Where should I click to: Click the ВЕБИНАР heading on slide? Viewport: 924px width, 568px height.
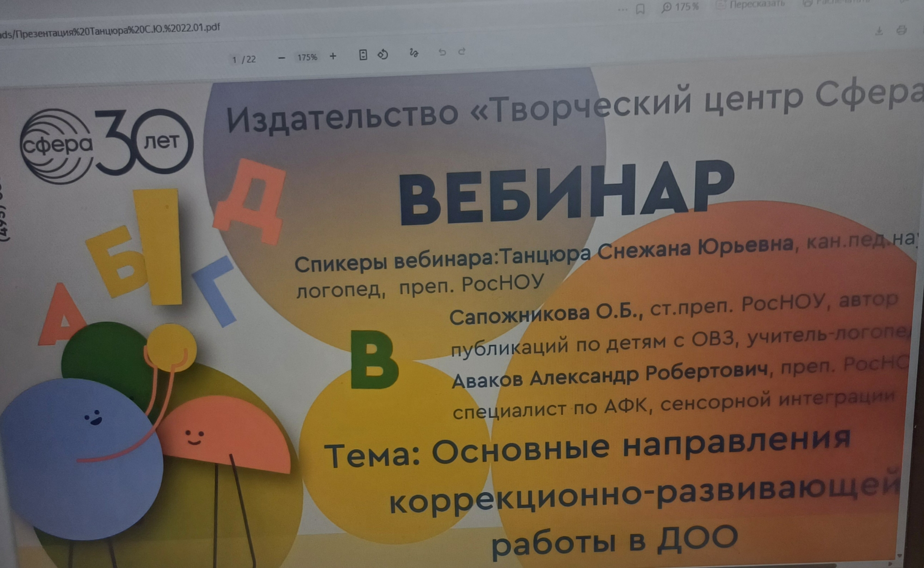pyautogui.click(x=565, y=194)
